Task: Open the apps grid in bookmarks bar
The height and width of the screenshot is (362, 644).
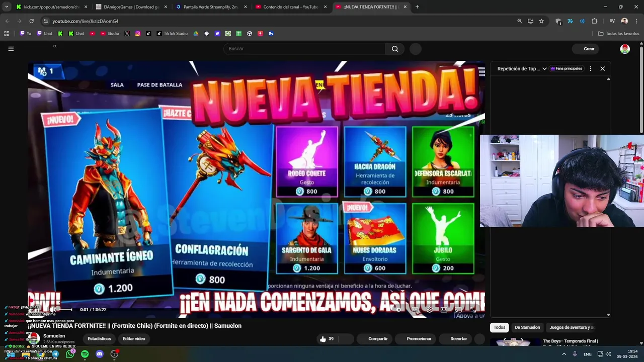Action: click(x=7, y=34)
